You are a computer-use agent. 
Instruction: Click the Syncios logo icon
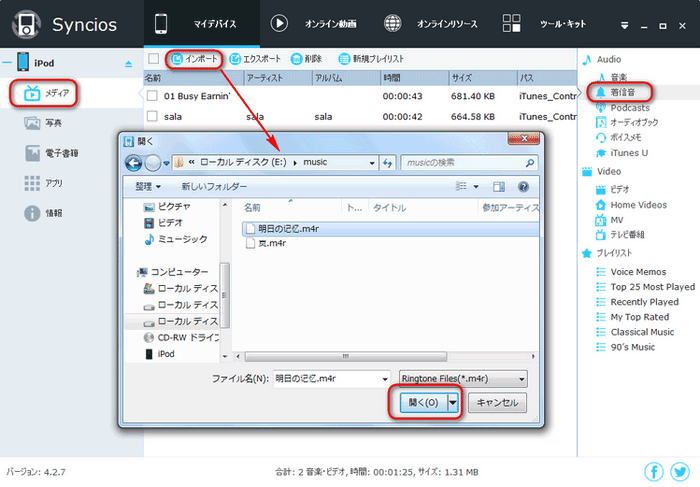tap(26, 25)
